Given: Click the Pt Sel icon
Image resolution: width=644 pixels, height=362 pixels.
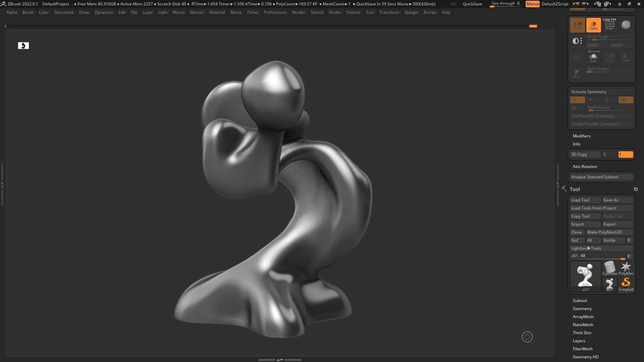Looking at the screenshot, I should 609,57.
